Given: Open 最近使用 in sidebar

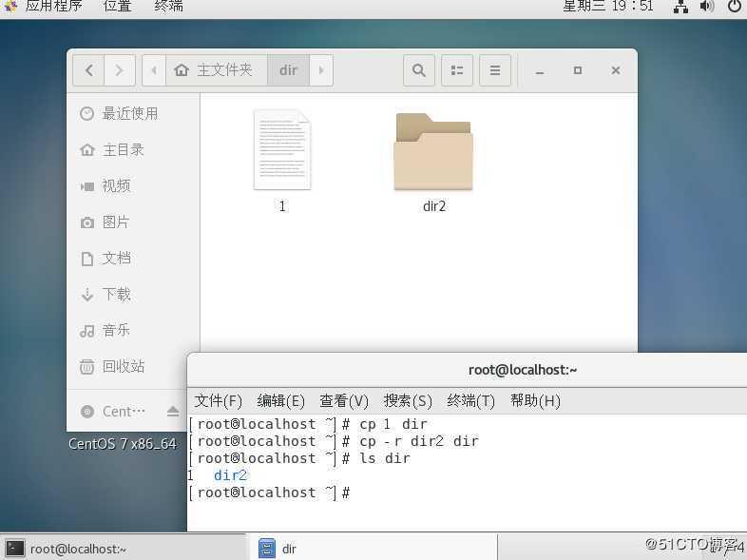Looking at the screenshot, I should [133, 113].
